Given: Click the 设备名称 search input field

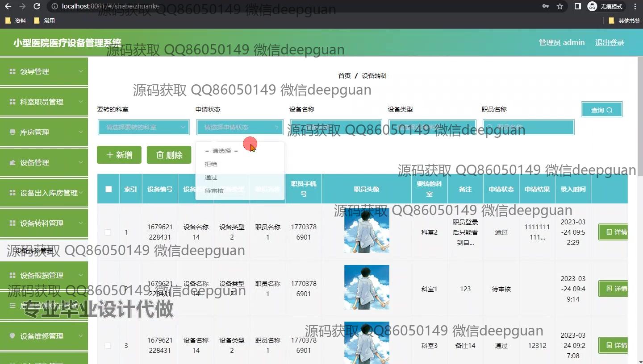Looking at the screenshot, I should coord(336,127).
